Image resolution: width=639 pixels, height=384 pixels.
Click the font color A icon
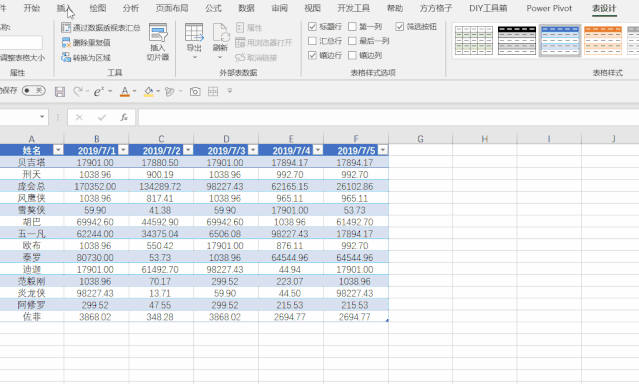pos(125,91)
